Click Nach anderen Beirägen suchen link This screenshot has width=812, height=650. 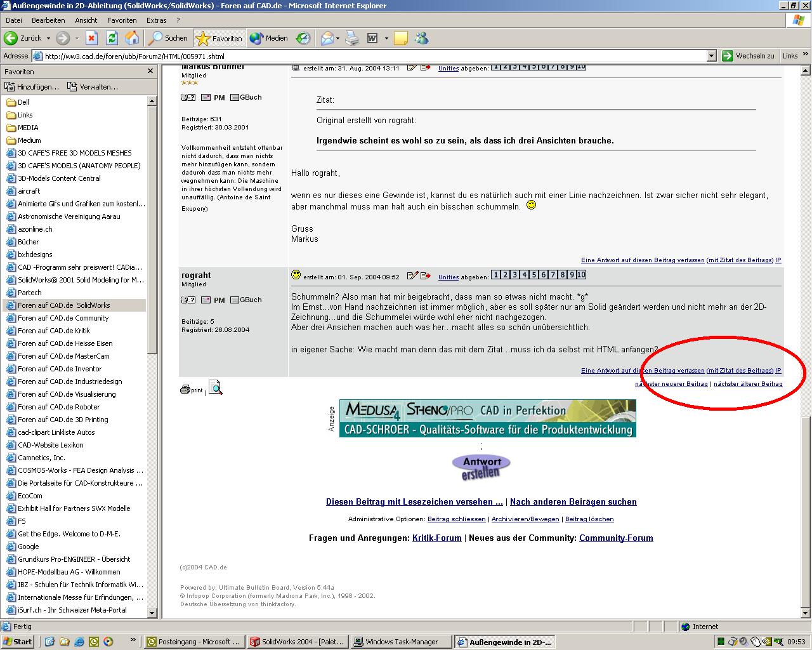(573, 501)
